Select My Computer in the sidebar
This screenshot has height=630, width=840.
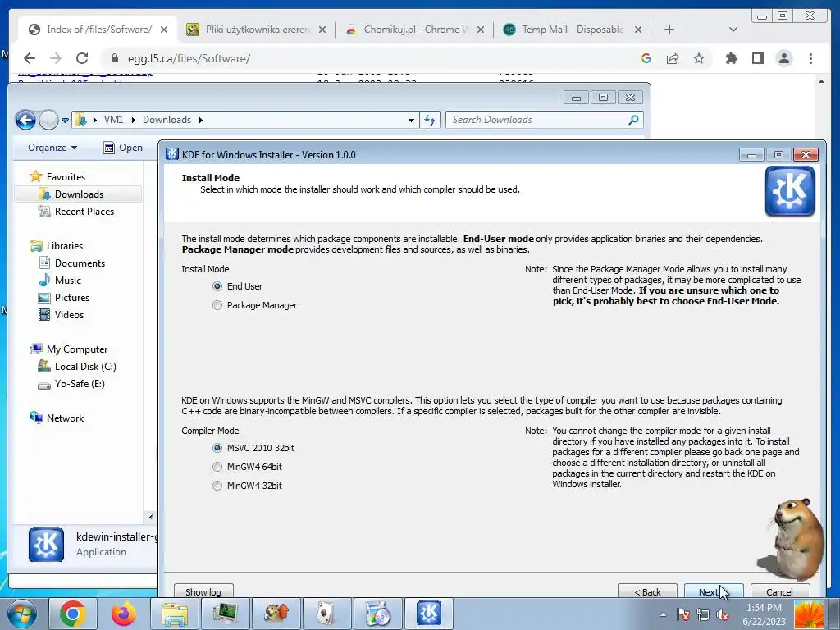point(76,349)
